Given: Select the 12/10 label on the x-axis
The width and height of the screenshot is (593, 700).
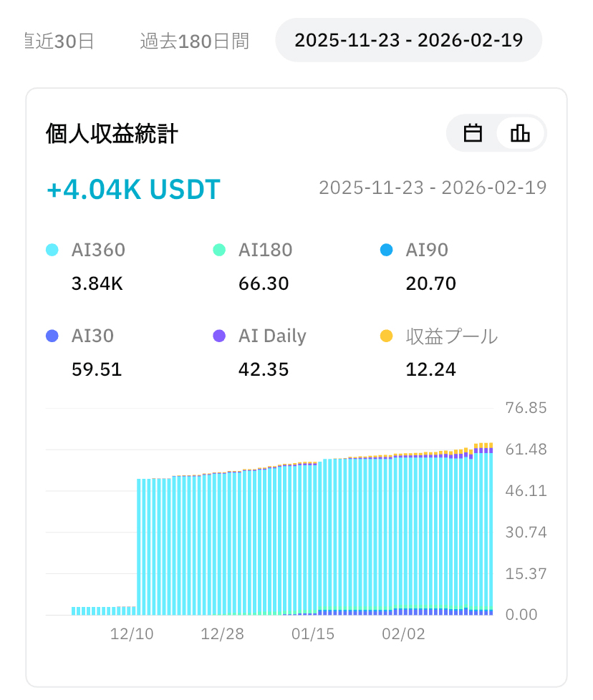Looking at the screenshot, I should click(130, 635).
